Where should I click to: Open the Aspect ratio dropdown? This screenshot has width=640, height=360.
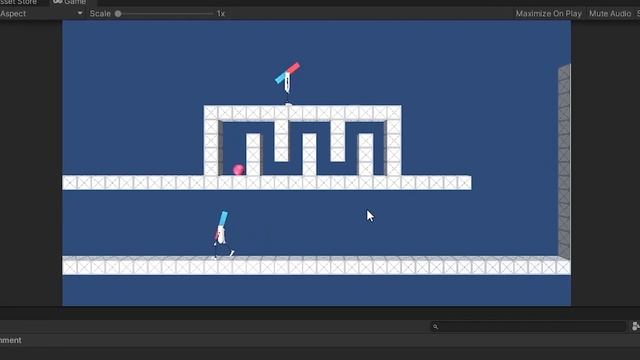coord(41,13)
